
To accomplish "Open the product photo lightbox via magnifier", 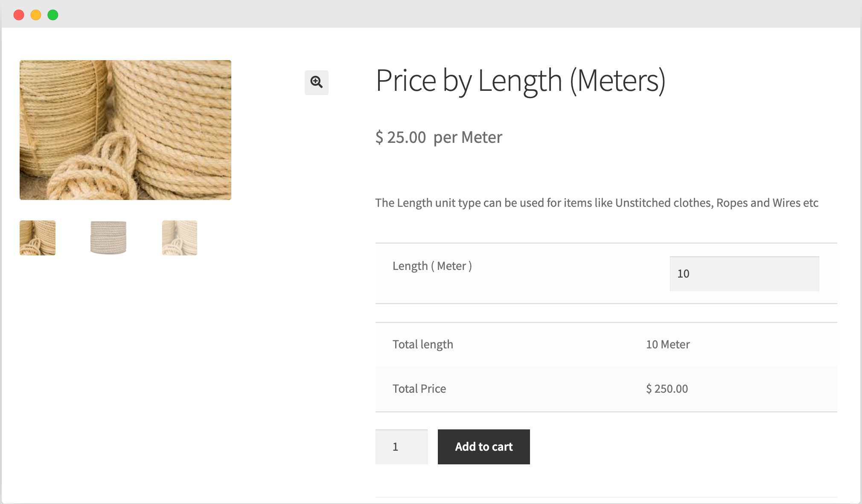I will (x=317, y=82).
